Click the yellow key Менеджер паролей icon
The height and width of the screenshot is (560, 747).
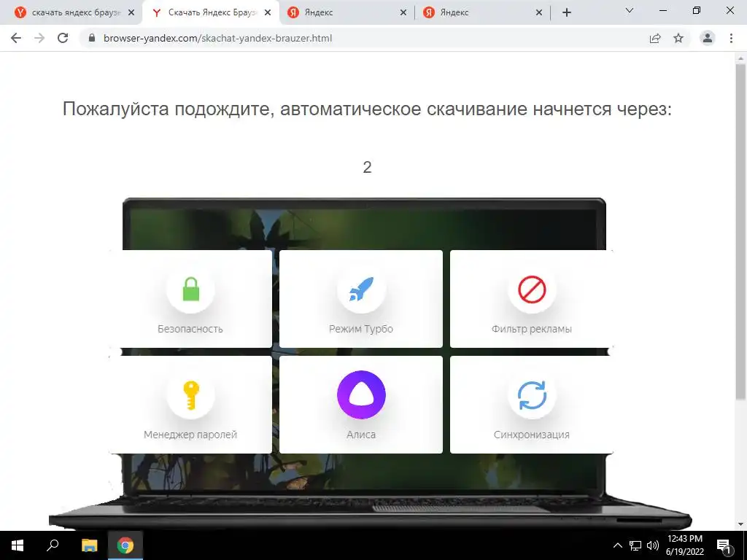point(190,394)
